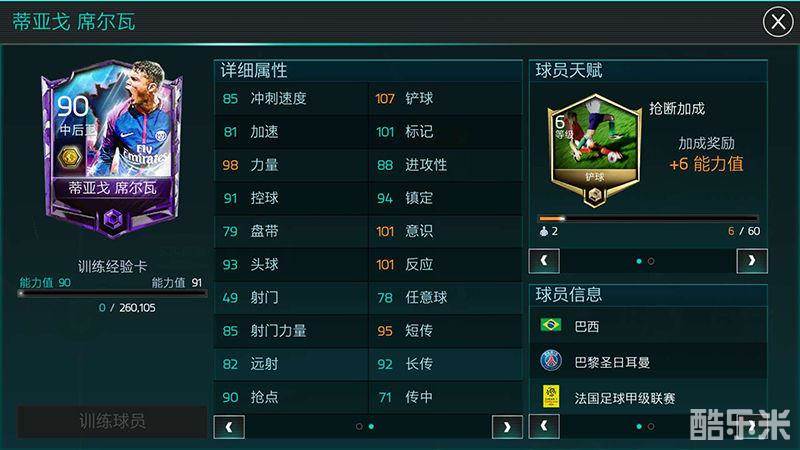This screenshot has width=800, height=450.
Task: Click the purple cube emblem at card bottom
Action: tap(113, 220)
